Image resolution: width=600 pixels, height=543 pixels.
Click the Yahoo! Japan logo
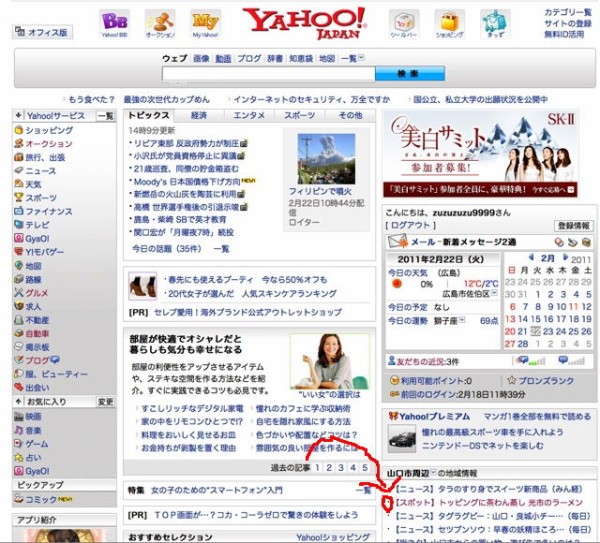(x=305, y=23)
